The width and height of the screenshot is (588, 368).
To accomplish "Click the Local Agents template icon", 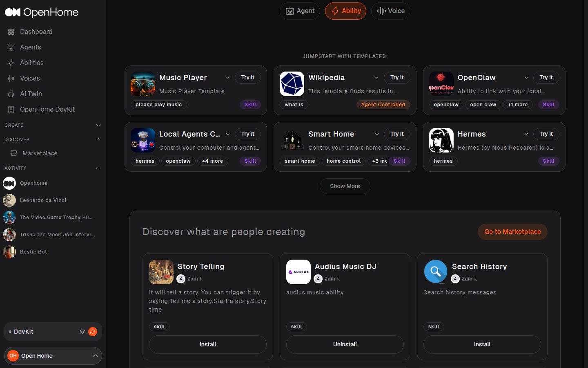I will [x=143, y=140].
